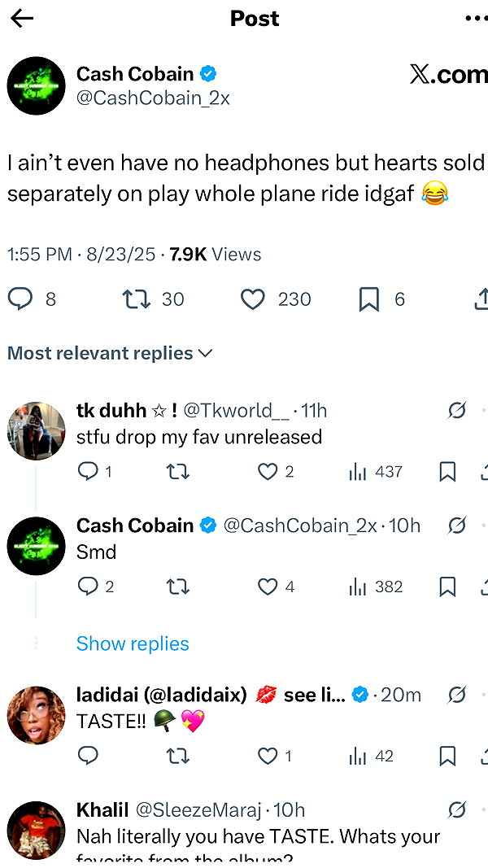Like the main post with 230 likes
Viewport: 488px width, 868px height.
tap(253, 299)
